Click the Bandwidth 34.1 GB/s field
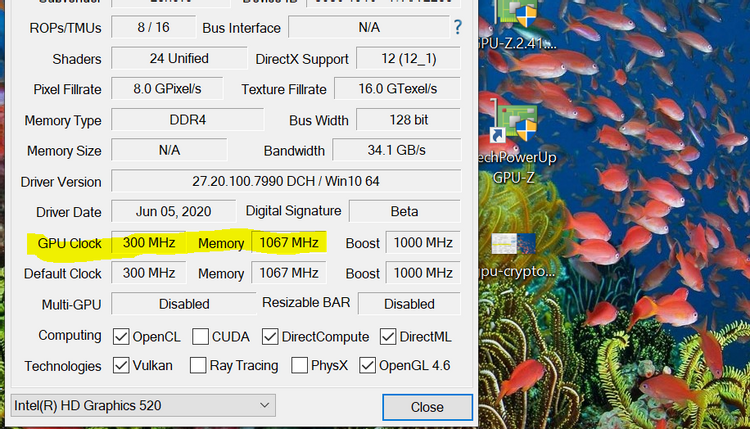The image size is (750, 429). 397,150
